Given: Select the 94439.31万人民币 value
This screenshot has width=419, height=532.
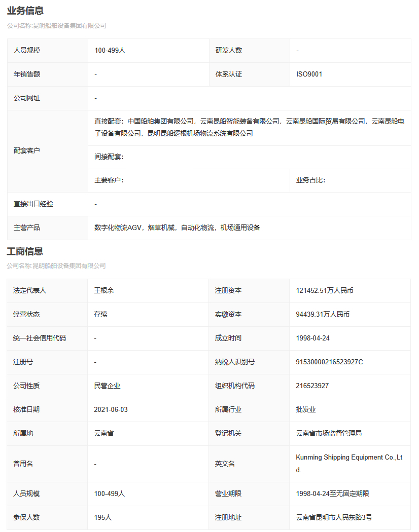Looking at the screenshot, I should point(323,315).
